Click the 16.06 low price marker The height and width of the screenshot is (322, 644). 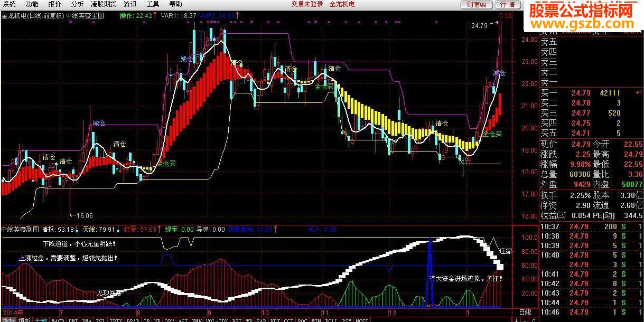[85, 215]
